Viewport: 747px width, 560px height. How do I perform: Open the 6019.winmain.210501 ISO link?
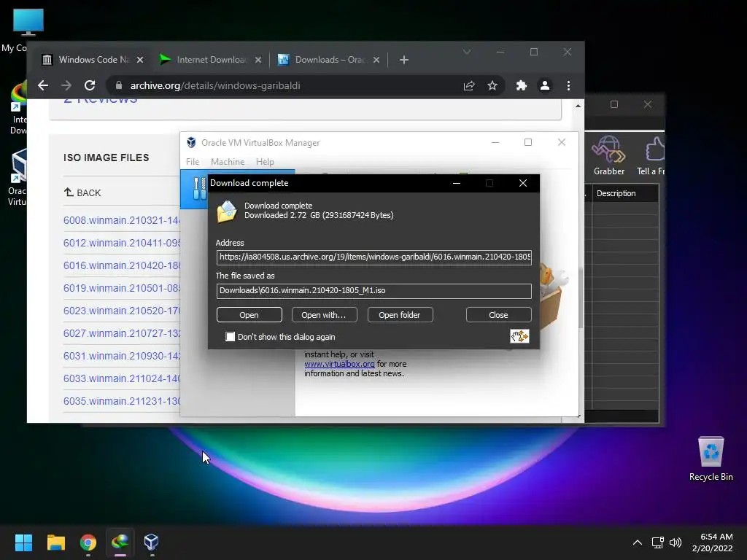point(122,288)
